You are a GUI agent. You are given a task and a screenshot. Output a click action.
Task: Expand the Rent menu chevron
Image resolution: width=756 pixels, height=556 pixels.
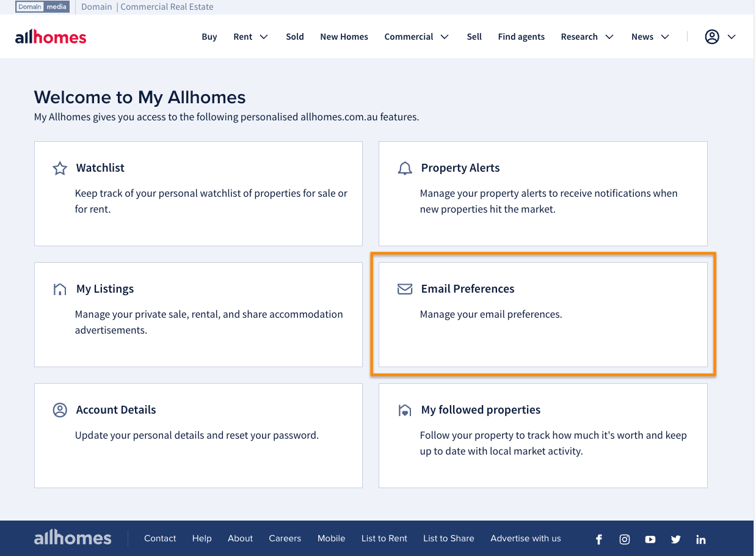point(264,37)
